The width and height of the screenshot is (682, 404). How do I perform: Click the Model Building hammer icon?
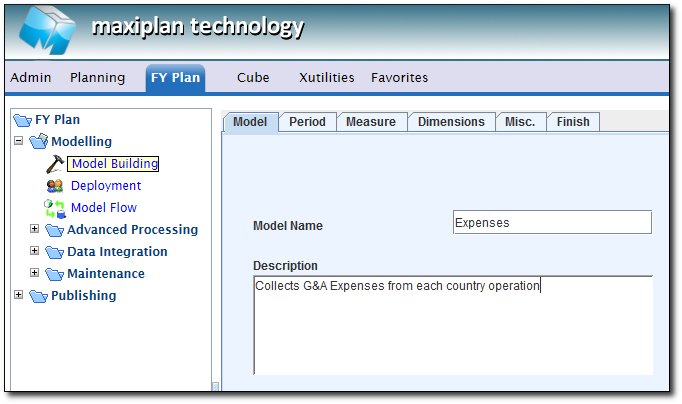55,164
